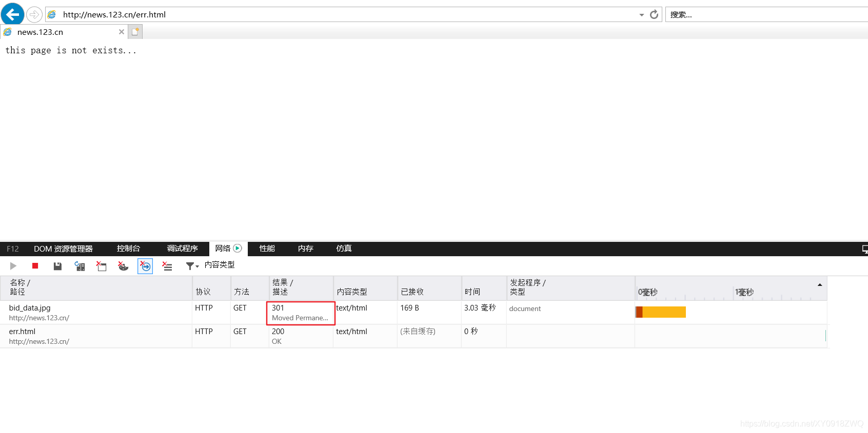This screenshot has height=433, width=868.
Task: Click the green play indicator on 网络 tab
Action: pos(238,249)
